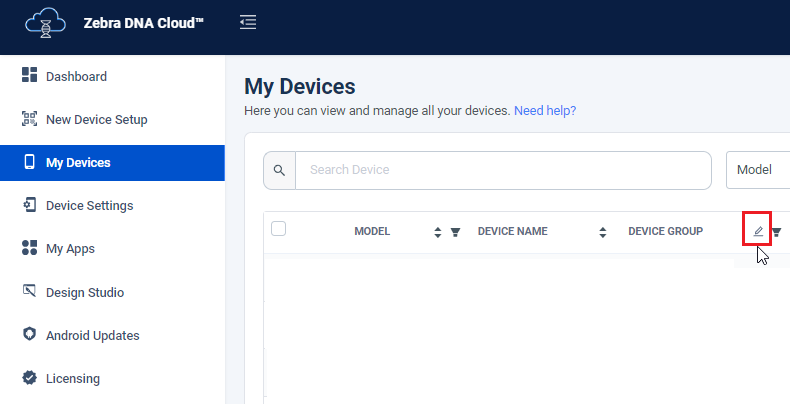790x404 pixels.
Task: Click the My Devices phone icon
Action: [29, 162]
